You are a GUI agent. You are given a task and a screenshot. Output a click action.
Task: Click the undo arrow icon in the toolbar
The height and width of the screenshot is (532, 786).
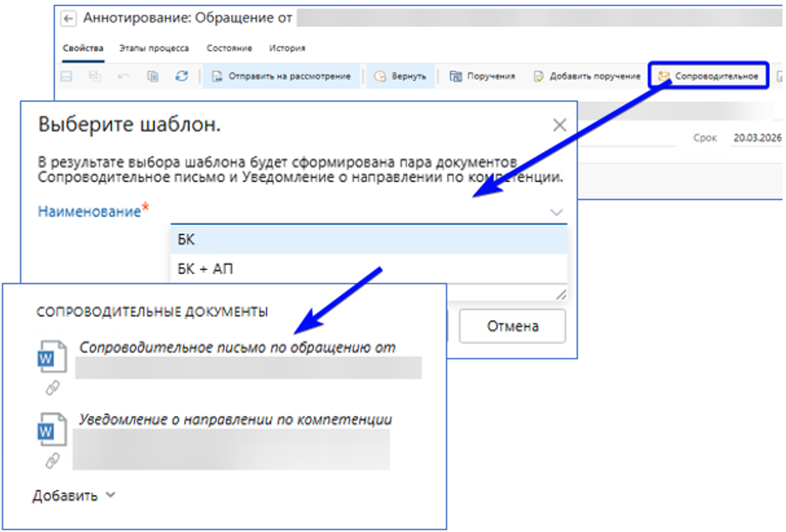pyautogui.click(x=124, y=77)
